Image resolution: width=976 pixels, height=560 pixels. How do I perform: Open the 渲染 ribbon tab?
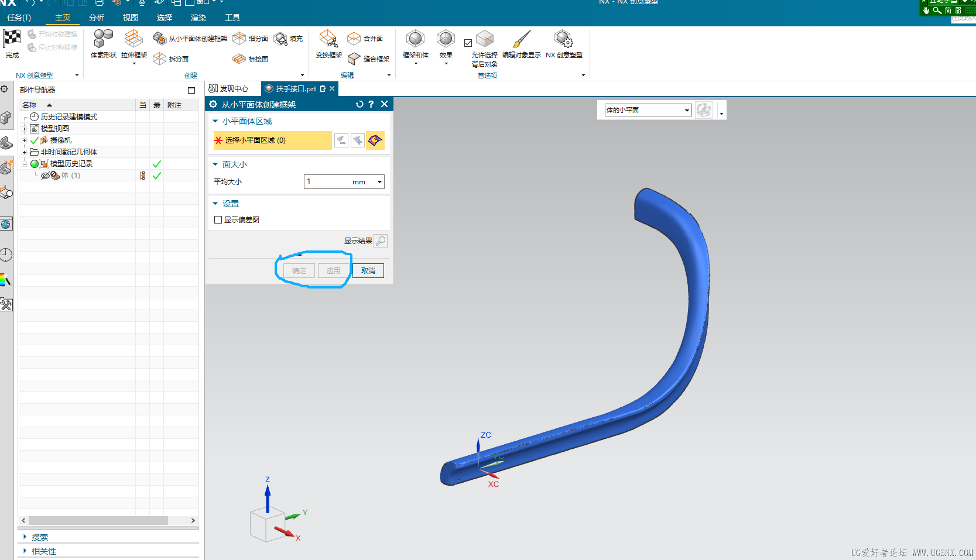click(198, 18)
